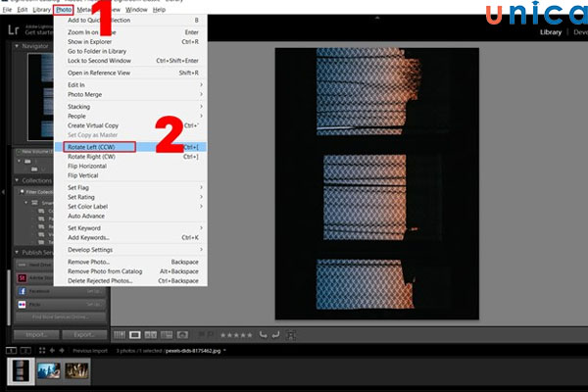
Task: Switch to Grid view in toolbar
Action: pyautogui.click(x=120, y=334)
